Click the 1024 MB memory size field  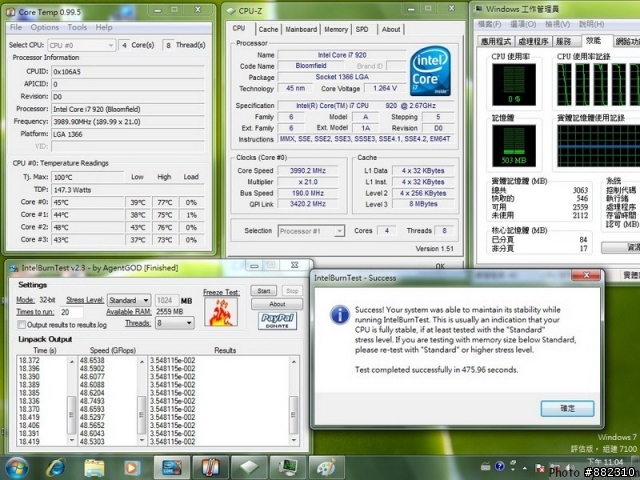(x=167, y=301)
